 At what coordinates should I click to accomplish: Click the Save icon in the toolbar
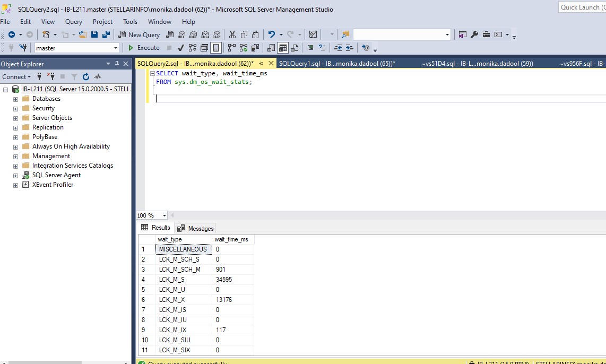coord(94,34)
